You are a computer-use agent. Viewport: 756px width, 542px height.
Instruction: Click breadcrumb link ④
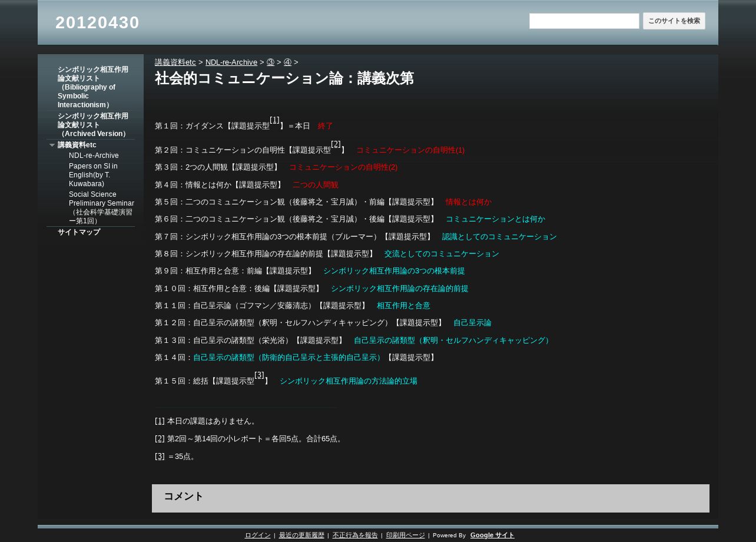288,62
